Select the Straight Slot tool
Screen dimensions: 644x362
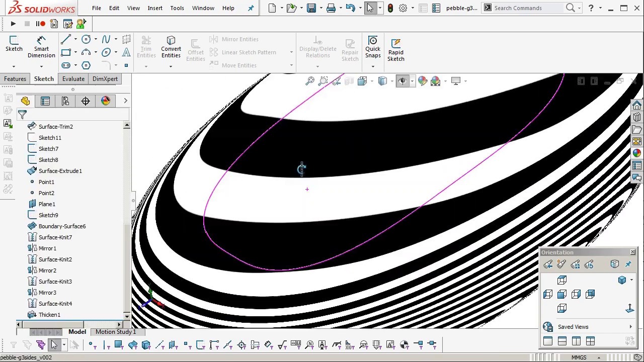click(65, 65)
